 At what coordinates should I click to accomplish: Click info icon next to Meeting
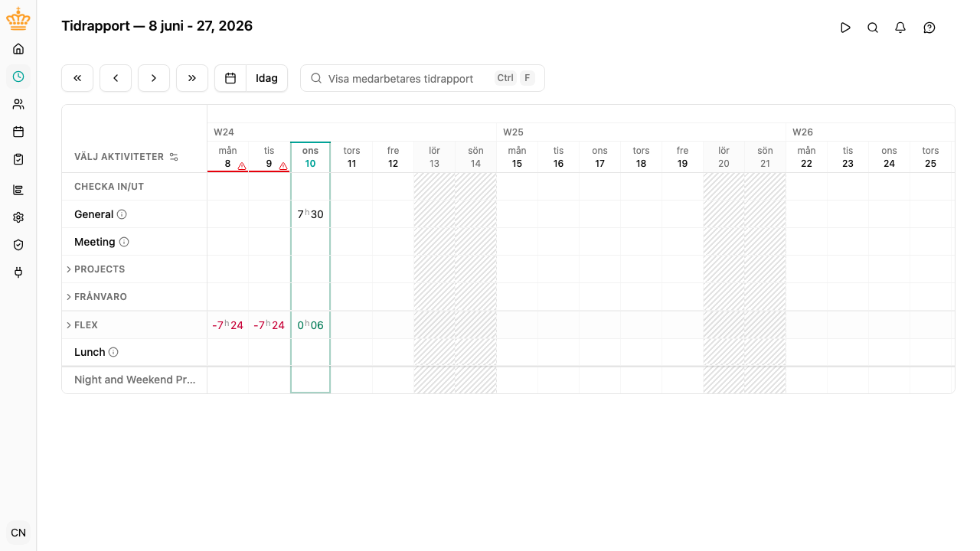[x=124, y=242]
